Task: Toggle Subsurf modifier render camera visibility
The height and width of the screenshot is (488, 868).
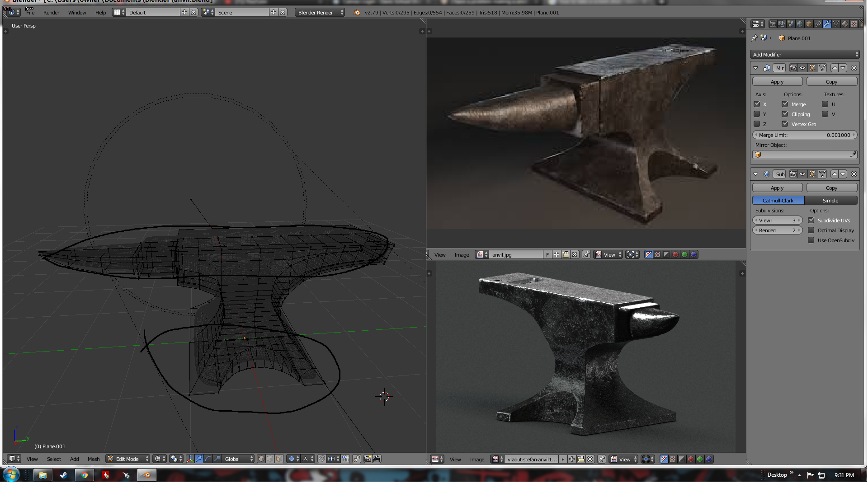Action: [793, 174]
